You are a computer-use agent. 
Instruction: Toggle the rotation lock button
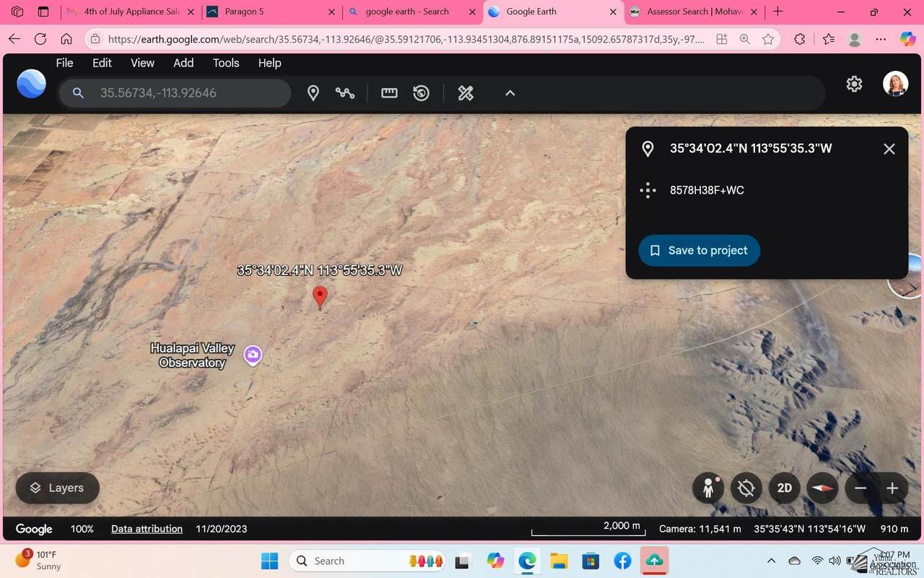pos(746,488)
